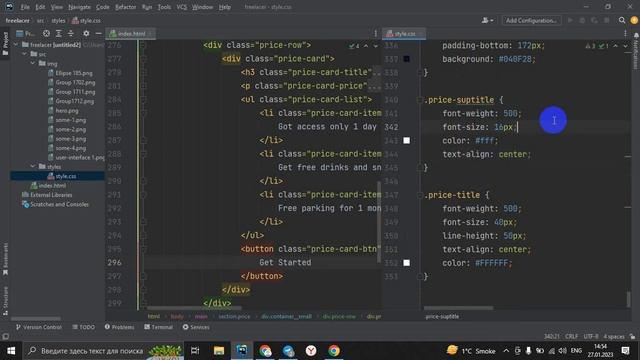Open the Project tool window side tab
The height and width of the screenshot is (360, 640).
pos(5,43)
